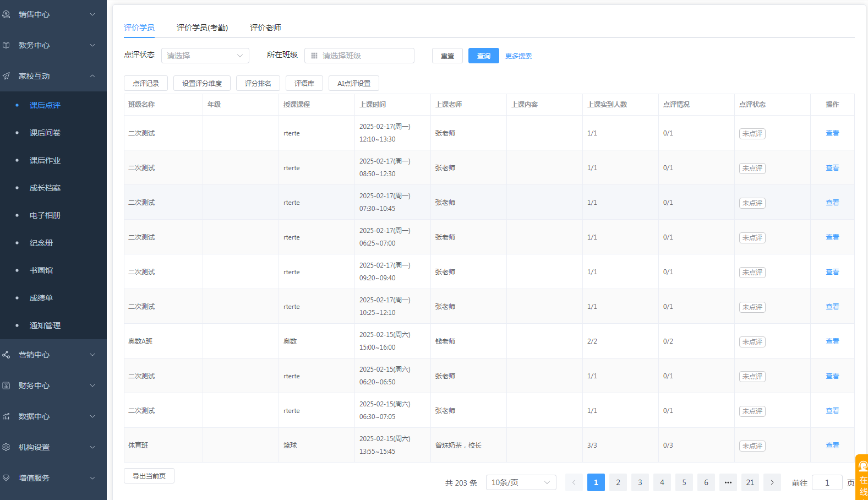Screen dimensions: 868x500
Task: Click the 前往 page number input
Action: click(827, 482)
